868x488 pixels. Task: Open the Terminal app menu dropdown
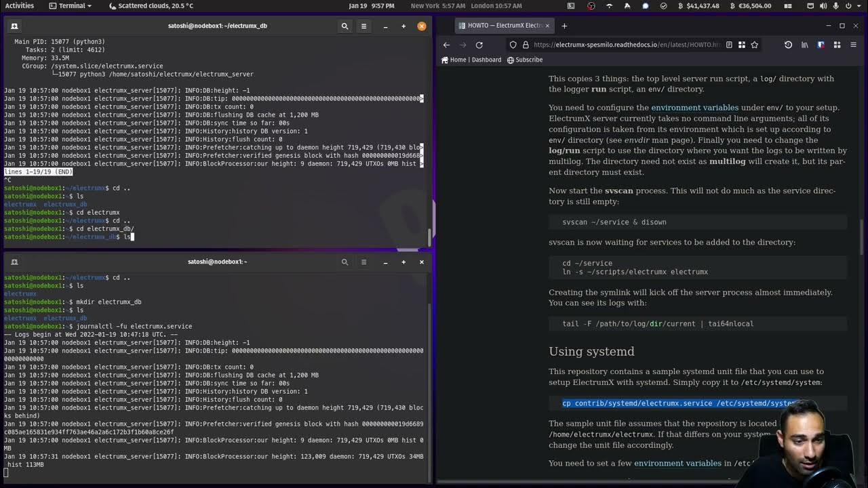click(x=71, y=5)
